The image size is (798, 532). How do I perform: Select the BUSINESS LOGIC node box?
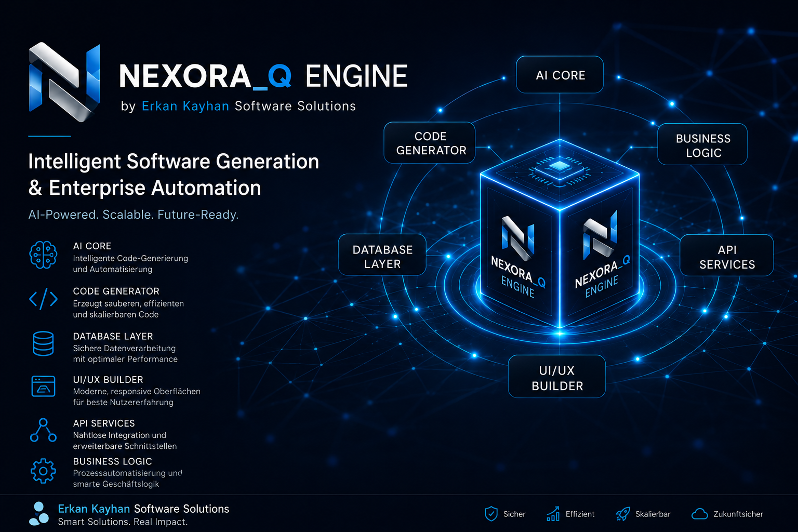(x=702, y=144)
